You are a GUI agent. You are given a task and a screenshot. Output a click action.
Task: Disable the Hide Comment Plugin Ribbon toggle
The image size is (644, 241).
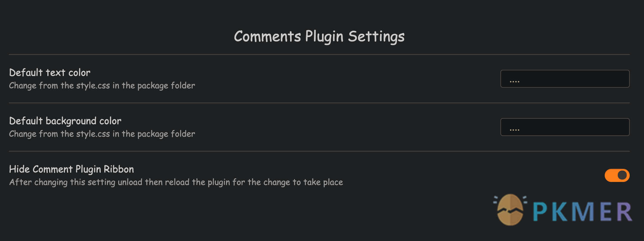pos(617,175)
